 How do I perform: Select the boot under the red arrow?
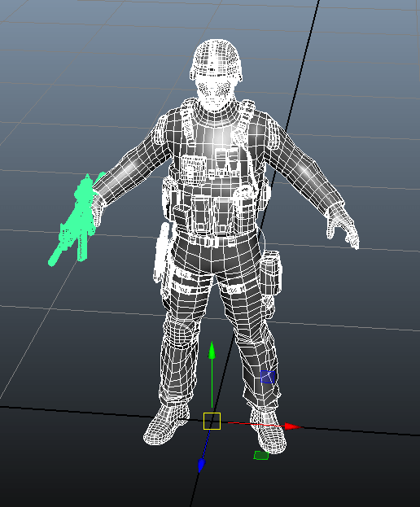[269, 431]
